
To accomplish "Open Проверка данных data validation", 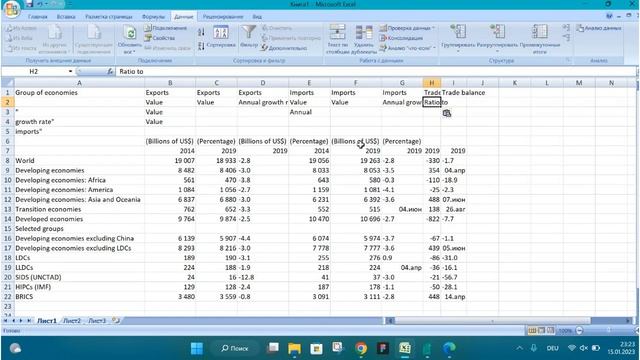I will pyautogui.click(x=407, y=28).
